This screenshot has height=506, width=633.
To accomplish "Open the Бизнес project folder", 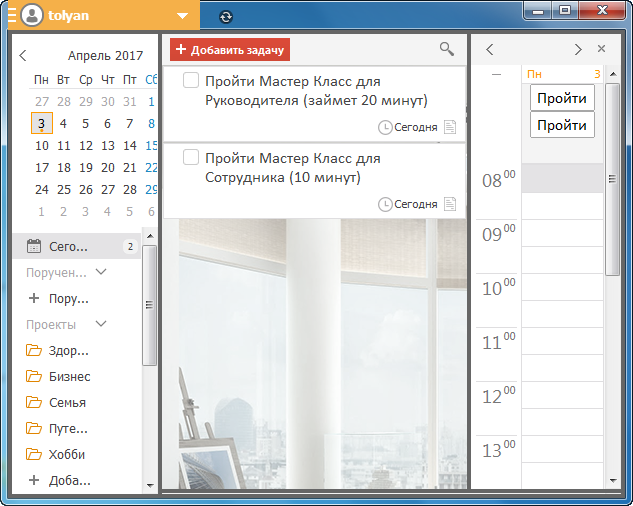I will [68, 376].
